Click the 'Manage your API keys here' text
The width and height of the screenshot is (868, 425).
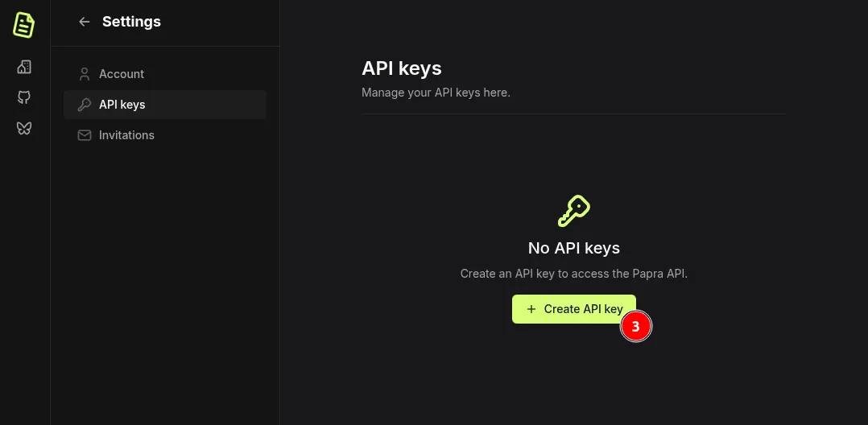pos(436,93)
